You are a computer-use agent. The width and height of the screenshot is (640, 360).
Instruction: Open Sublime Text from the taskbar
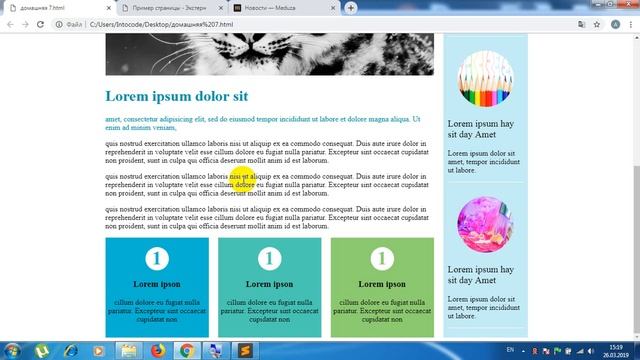[x=245, y=351]
